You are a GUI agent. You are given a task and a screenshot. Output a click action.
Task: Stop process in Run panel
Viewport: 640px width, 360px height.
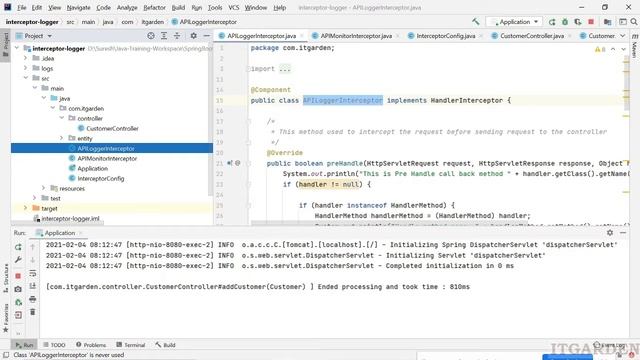pos(18,276)
